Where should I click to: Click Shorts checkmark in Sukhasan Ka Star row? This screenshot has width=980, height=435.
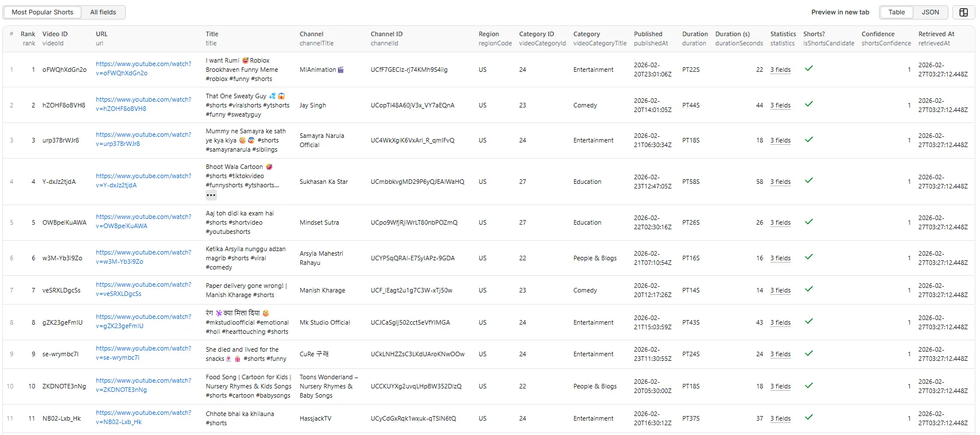tap(808, 180)
